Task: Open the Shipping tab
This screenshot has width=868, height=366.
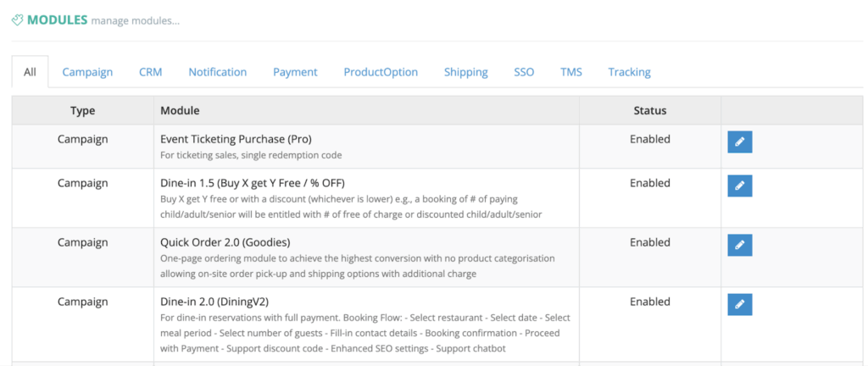Action: click(465, 72)
